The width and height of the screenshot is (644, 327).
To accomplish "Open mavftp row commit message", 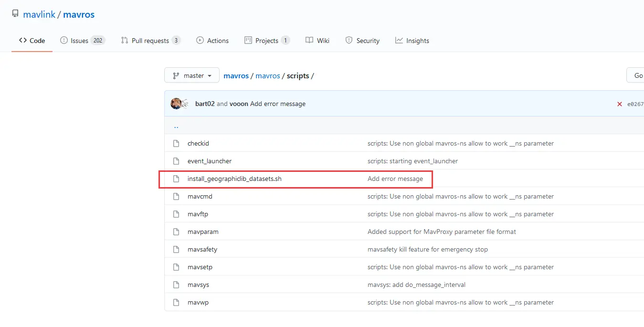I will [x=461, y=214].
